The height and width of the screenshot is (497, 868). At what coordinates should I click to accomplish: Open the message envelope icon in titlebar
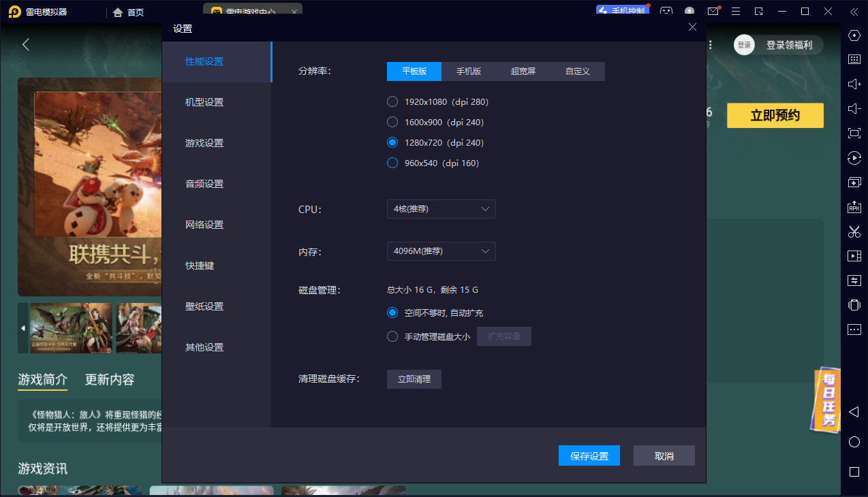(x=713, y=12)
